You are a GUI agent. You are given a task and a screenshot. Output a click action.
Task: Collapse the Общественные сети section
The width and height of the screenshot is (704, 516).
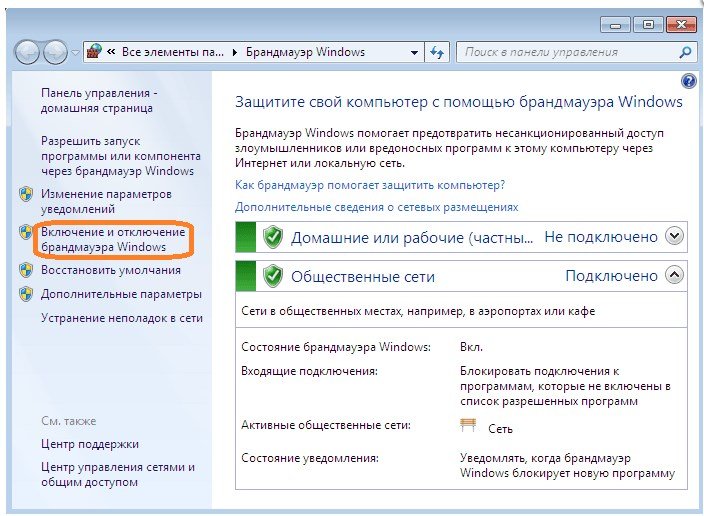tap(675, 275)
